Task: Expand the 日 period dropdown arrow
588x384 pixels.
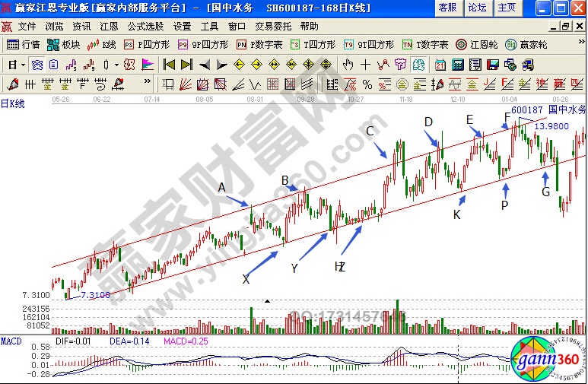Action: [22, 65]
